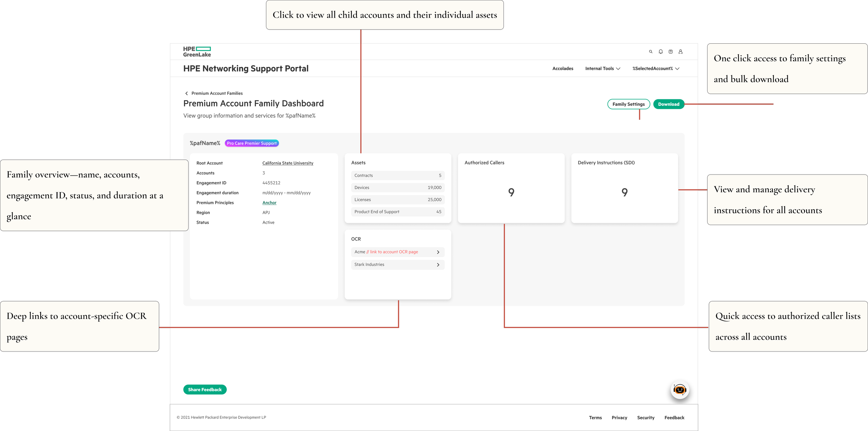Click Terms in the footer
Image resolution: width=868 pixels, height=431 pixels.
click(x=595, y=417)
